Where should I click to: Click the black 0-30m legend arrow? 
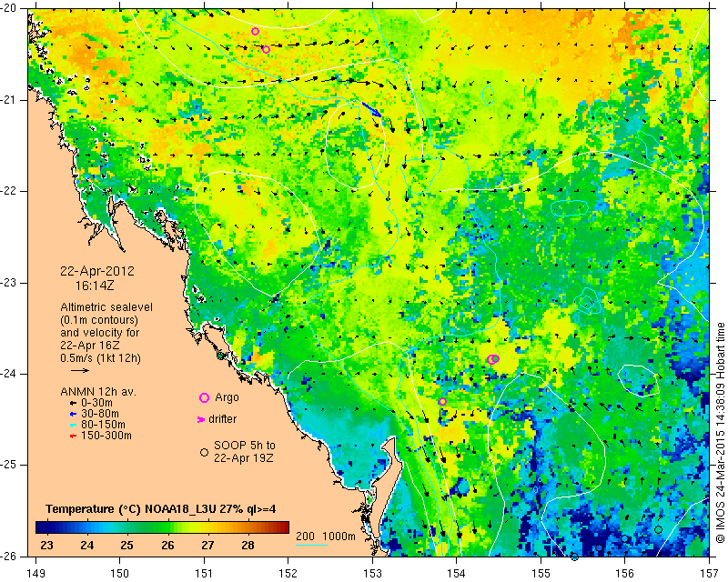click(73, 404)
